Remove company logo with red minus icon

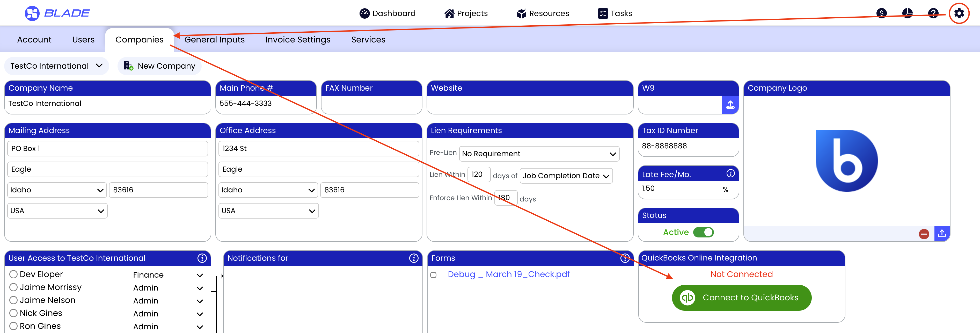click(x=924, y=234)
